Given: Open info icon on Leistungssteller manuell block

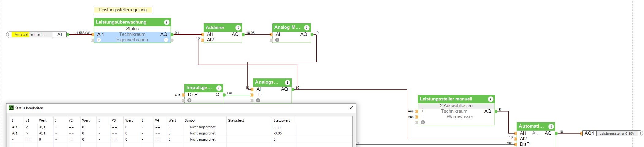Looking at the screenshot, I should pos(490,99).
